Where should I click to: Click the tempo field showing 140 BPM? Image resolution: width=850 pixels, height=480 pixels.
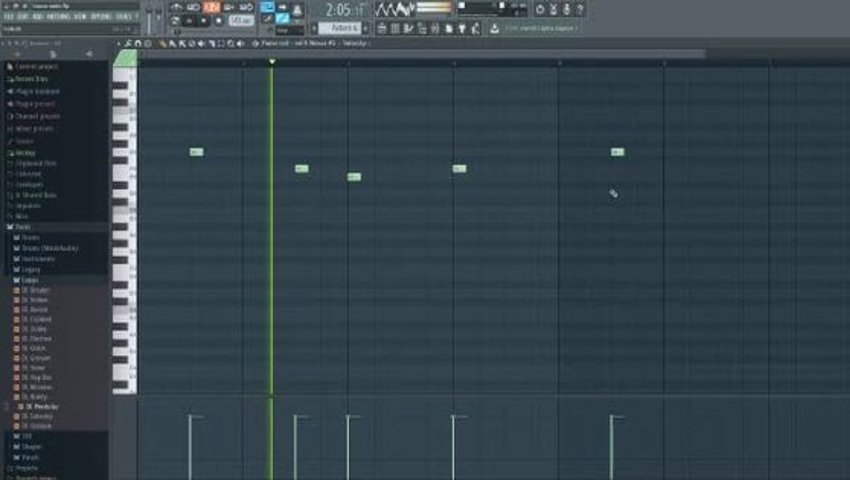pyautogui.click(x=241, y=21)
